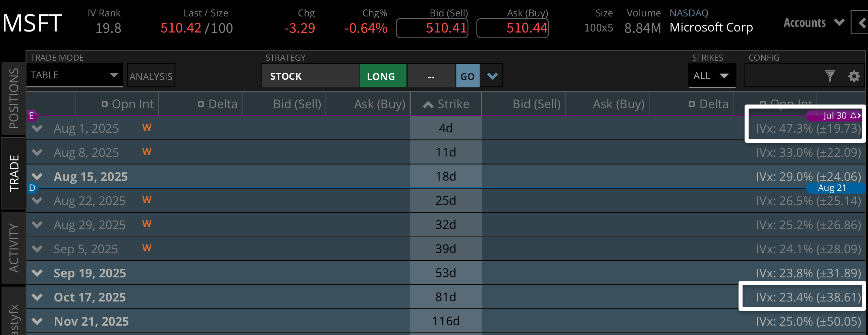Open the CONFIG settings gear
This screenshot has height=335, width=868.
pyautogui.click(x=854, y=76)
